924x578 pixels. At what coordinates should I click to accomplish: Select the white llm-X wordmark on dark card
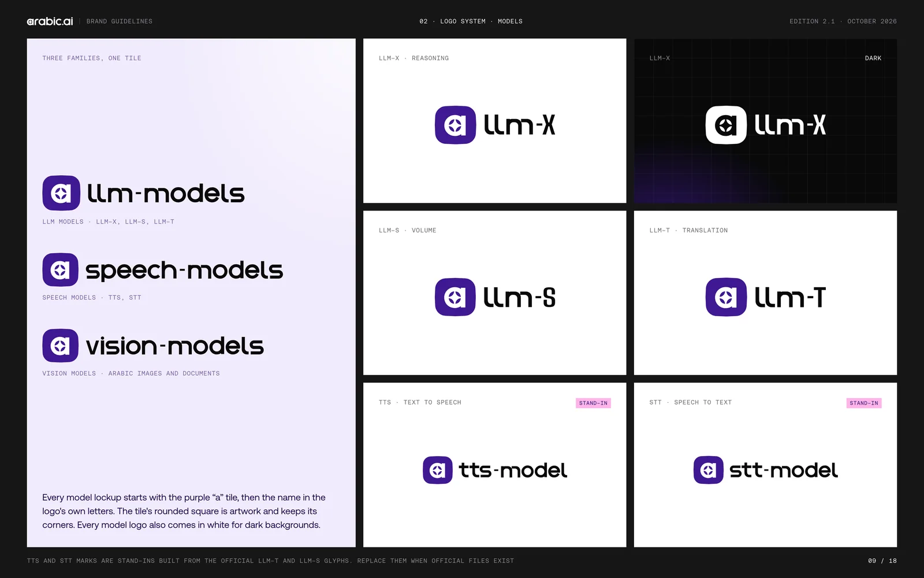790,125
